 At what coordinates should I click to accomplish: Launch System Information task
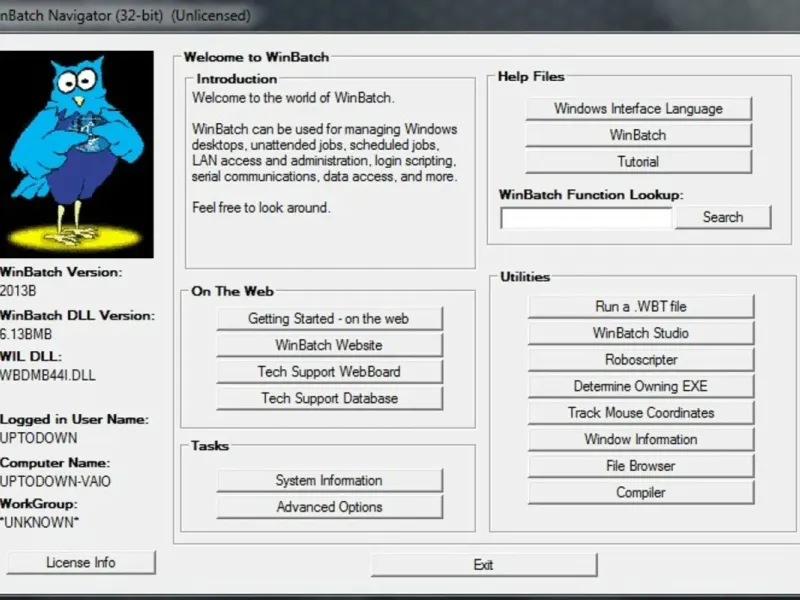(330, 481)
